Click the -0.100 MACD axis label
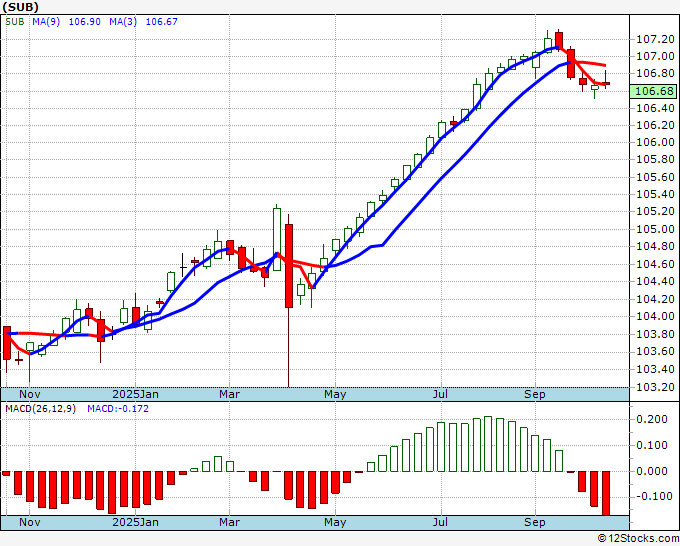The width and height of the screenshot is (680, 546). 651,496
